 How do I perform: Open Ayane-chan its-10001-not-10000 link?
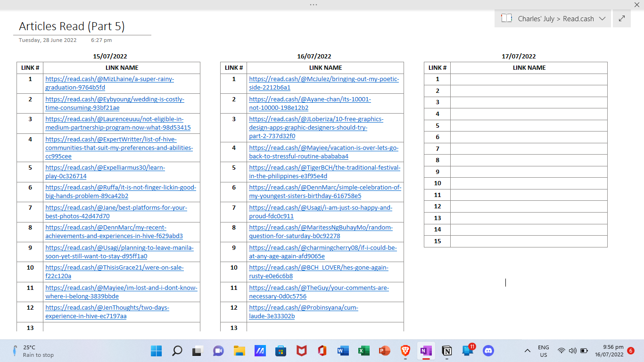(310, 103)
